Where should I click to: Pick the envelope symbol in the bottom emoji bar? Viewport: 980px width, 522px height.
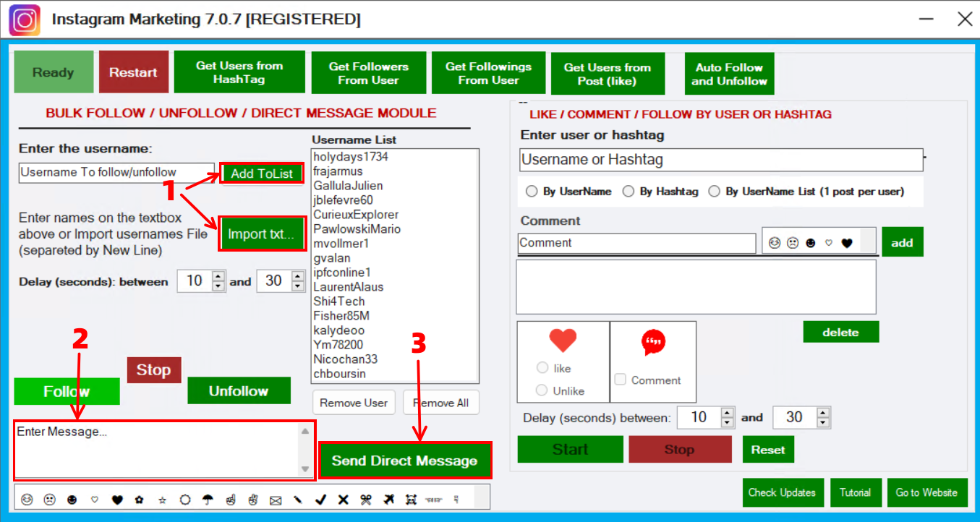(276, 500)
